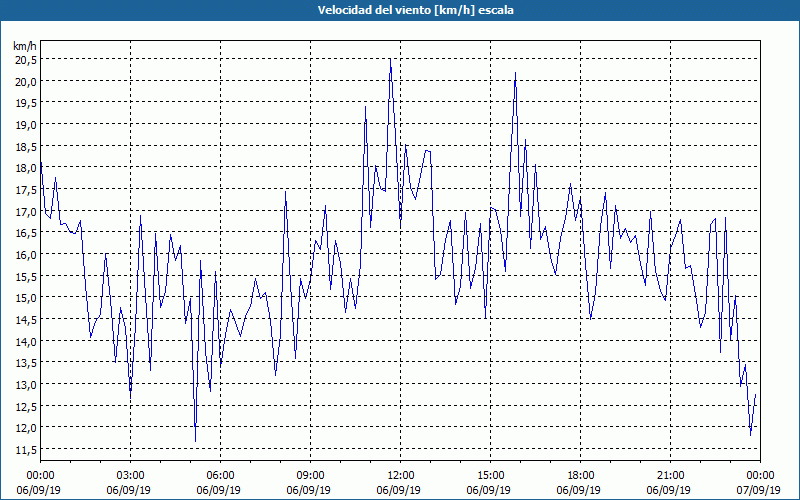Image resolution: width=800 pixels, height=500 pixels.
Task: Click the 16,5 y-axis value
Action: [x=27, y=233]
